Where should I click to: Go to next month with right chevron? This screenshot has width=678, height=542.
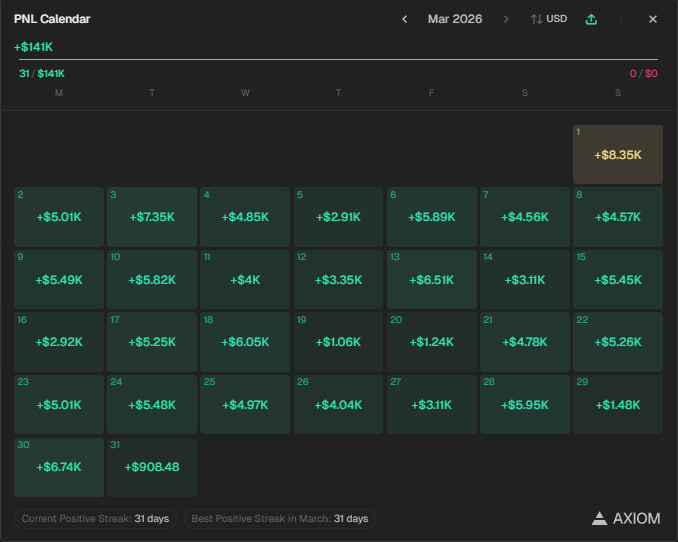point(505,19)
